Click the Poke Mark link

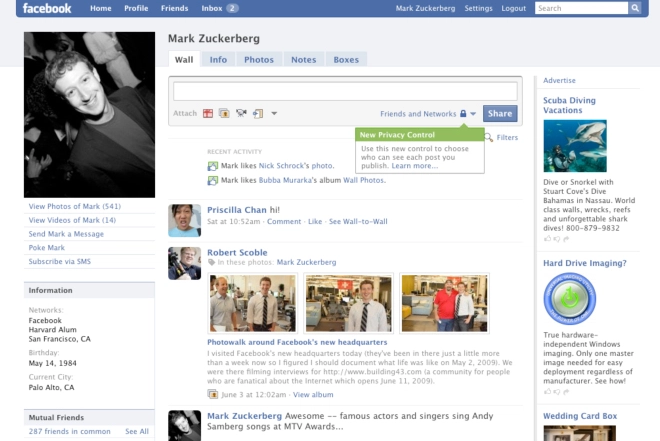click(48, 248)
